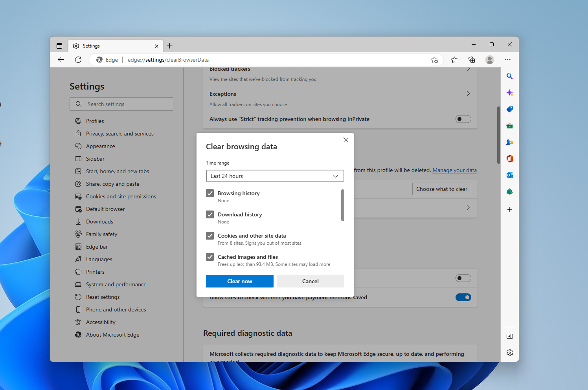Expand the Exceptions section
This screenshot has height=390, width=588.
[468, 93]
